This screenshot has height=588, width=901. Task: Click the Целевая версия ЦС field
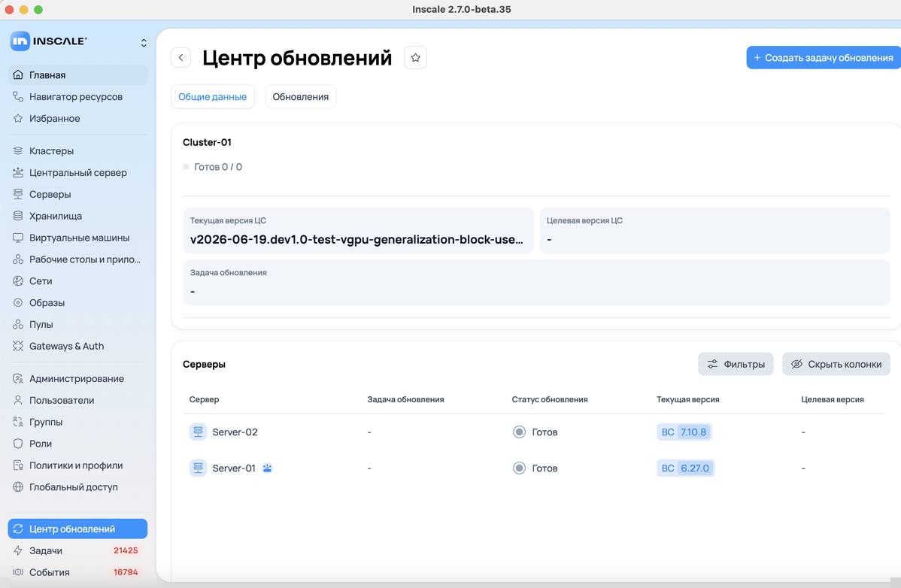[714, 230]
